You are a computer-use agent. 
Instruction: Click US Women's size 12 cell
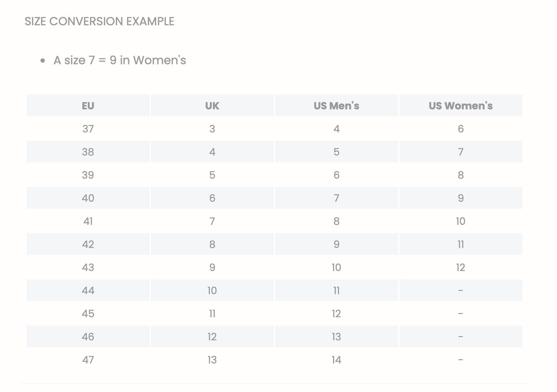tap(461, 267)
